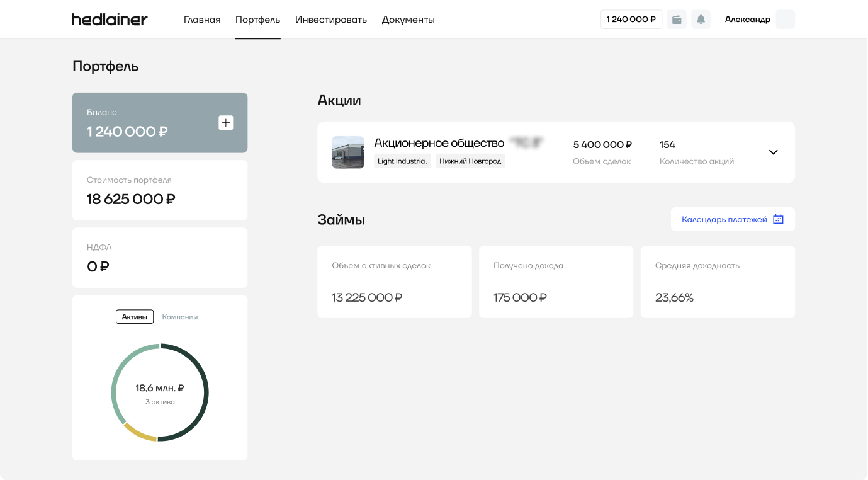
Task: Open Инвестировать menu item
Action: (331, 20)
